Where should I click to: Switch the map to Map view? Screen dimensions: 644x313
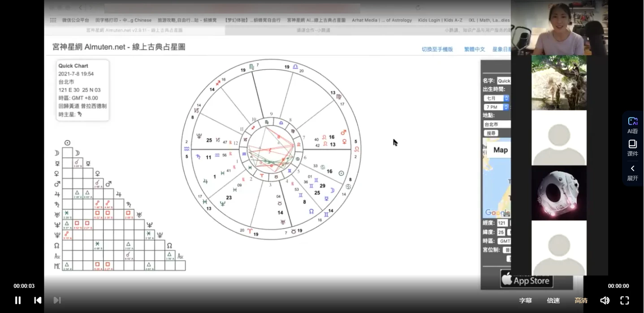(500, 150)
